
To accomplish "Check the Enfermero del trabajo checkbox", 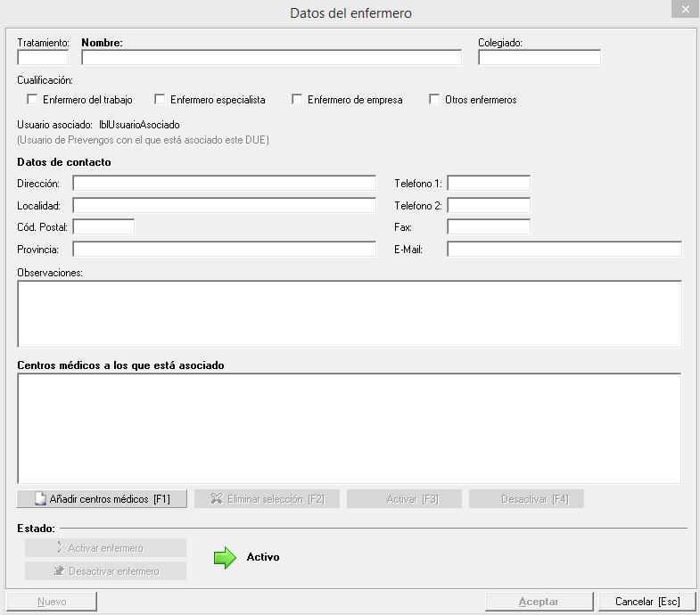I will click(x=33, y=100).
